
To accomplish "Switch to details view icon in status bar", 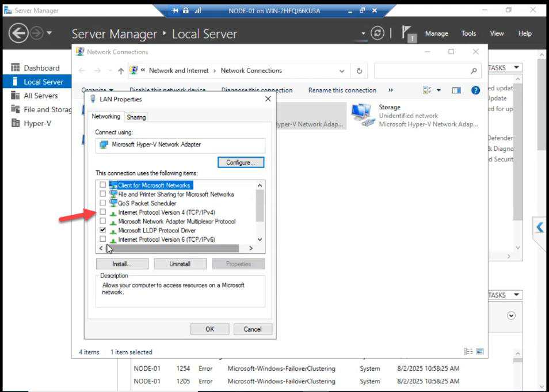I will pyautogui.click(x=468, y=351).
